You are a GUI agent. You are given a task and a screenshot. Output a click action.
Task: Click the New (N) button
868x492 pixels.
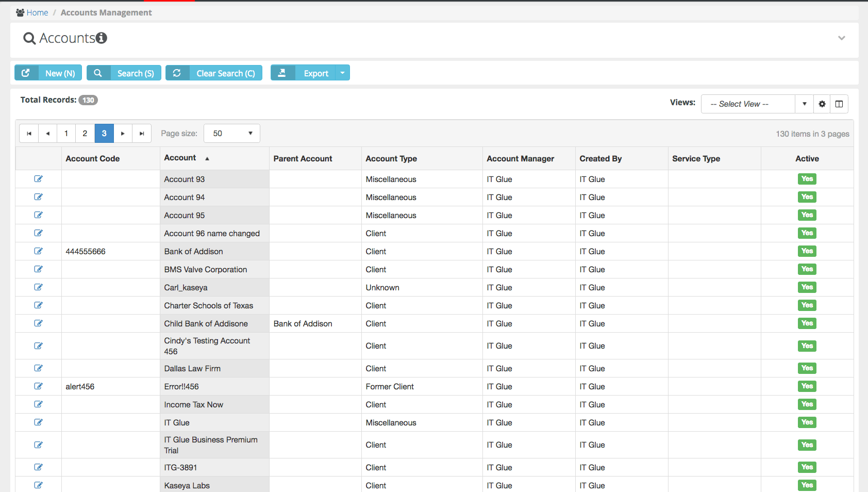click(x=48, y=73)
